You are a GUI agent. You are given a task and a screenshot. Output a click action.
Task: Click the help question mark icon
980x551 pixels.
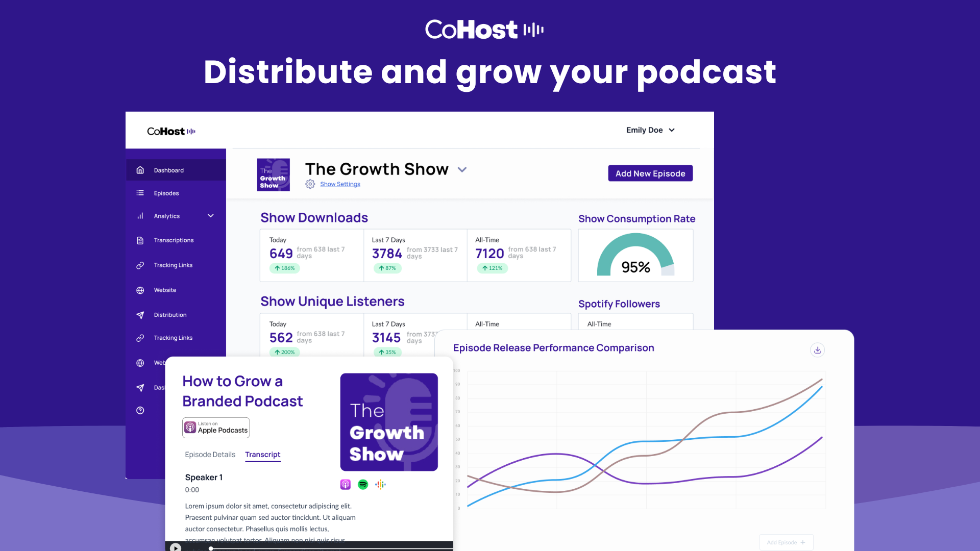click(140, 411)
